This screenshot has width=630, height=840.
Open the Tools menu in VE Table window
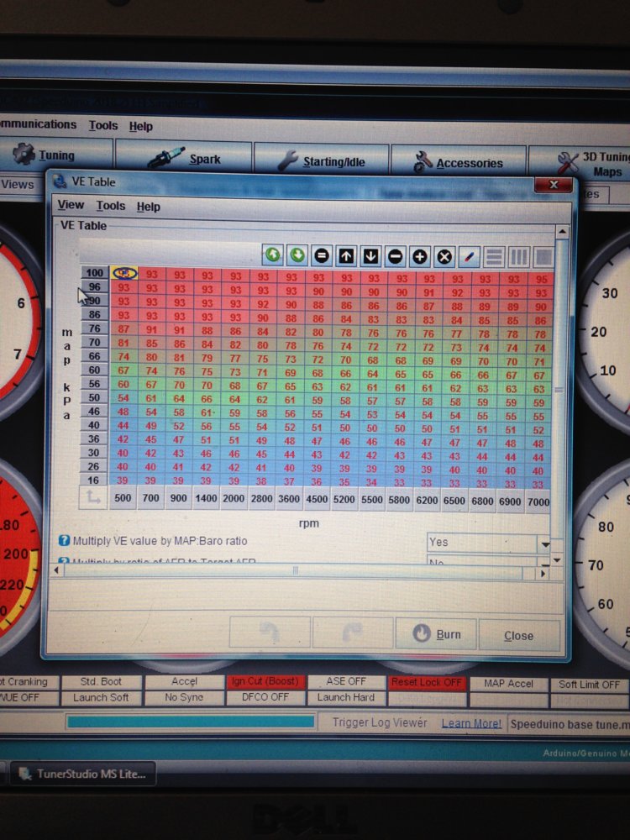coord(111,206)
